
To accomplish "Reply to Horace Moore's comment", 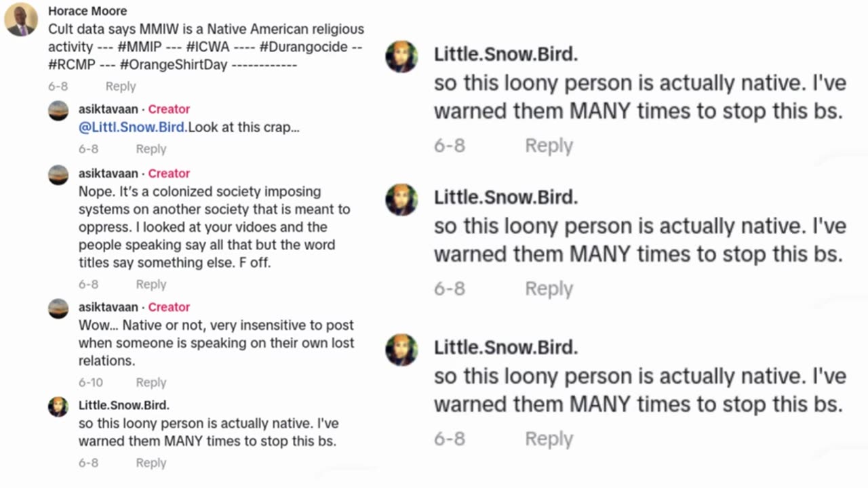I will coord(121,86).
